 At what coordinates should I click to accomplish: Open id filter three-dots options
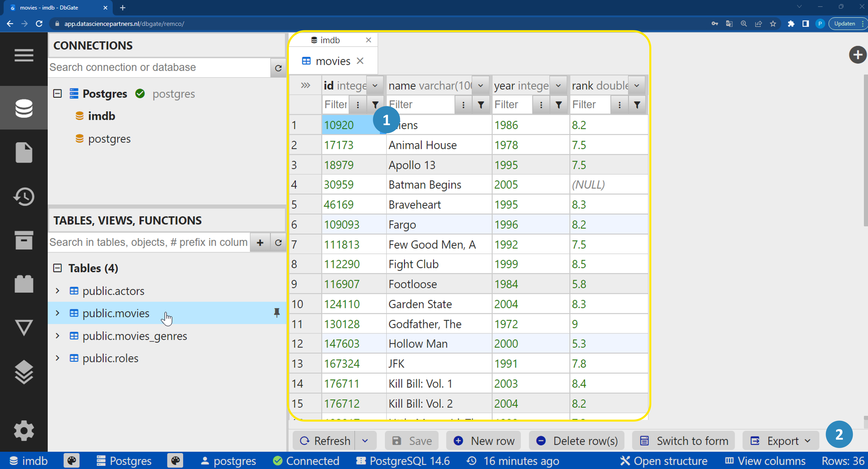click(x=357, y=105)
